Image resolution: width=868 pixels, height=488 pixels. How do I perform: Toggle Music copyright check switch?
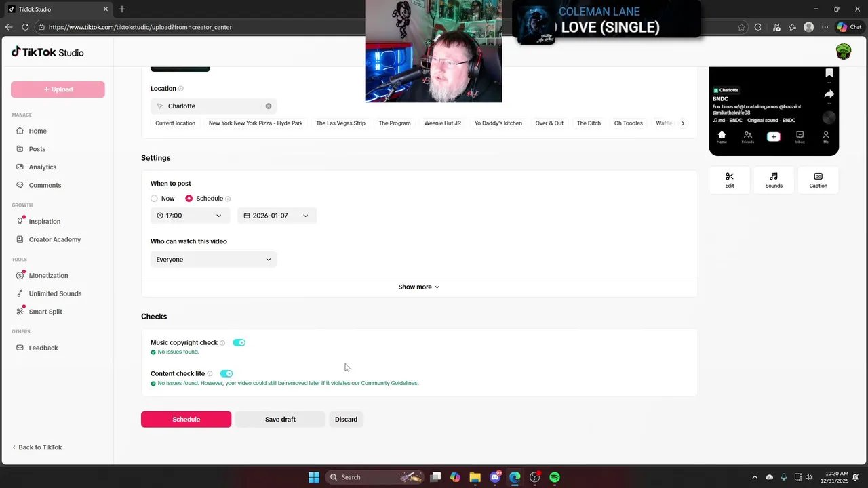(x=239, y=343)
